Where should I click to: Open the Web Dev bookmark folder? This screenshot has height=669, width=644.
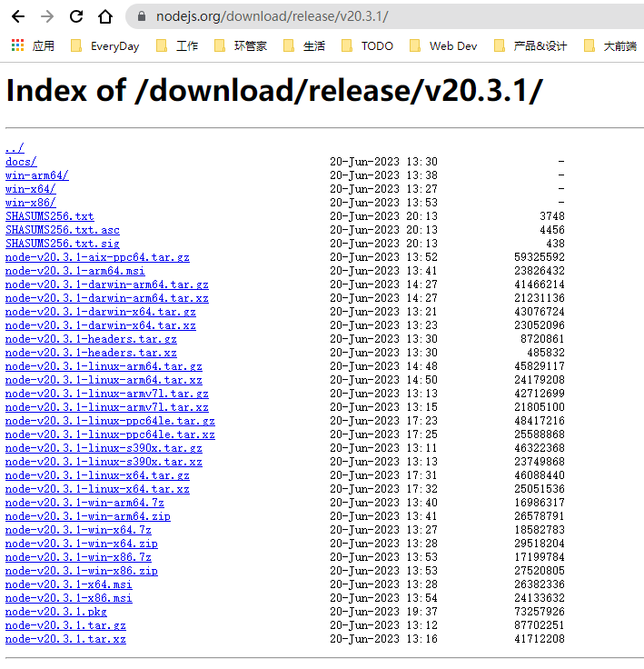coord(443,46)
